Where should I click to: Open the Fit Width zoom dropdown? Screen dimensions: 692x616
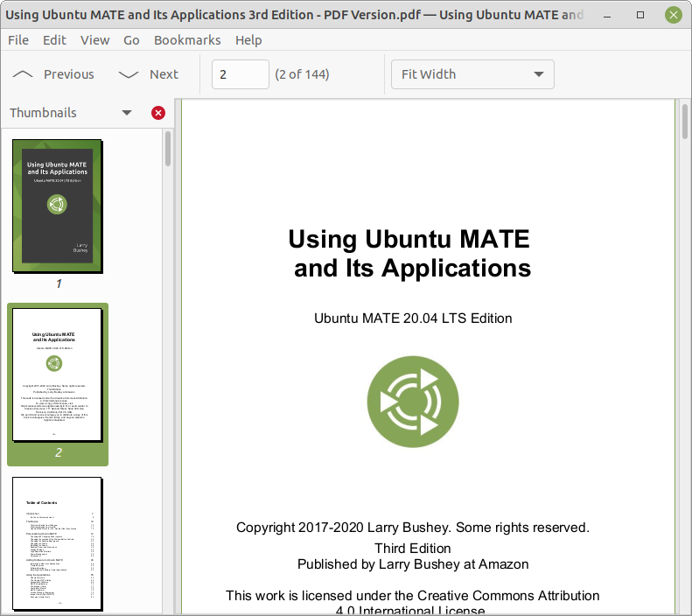click(x=472, y=74)
